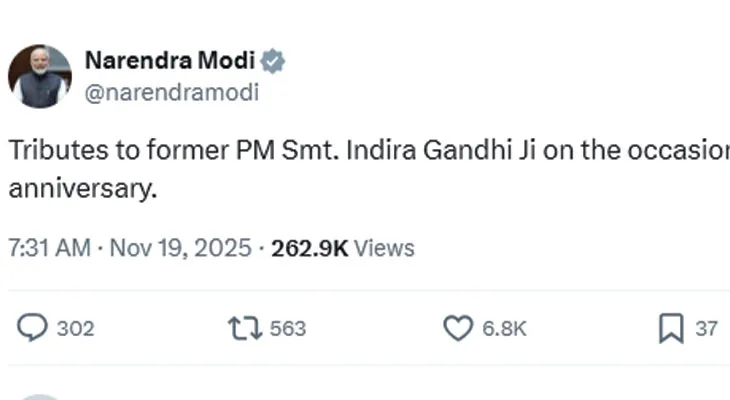The height and width of the screenshot is (400, 730).
Task: Click the 'Views' label
Action: 384,248
